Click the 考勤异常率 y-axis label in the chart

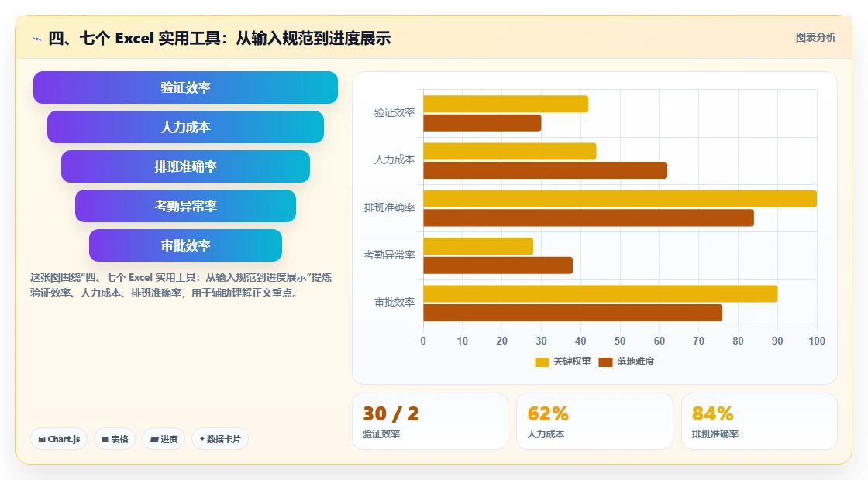389,255
